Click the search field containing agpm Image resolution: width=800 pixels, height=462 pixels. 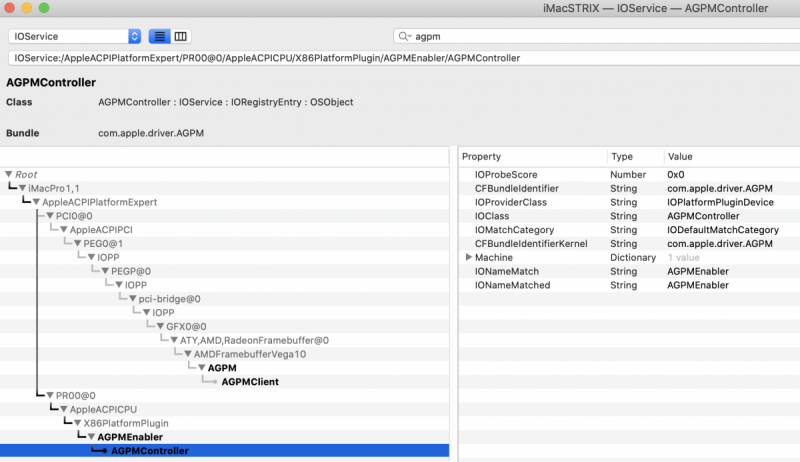[x=597, y=36]
